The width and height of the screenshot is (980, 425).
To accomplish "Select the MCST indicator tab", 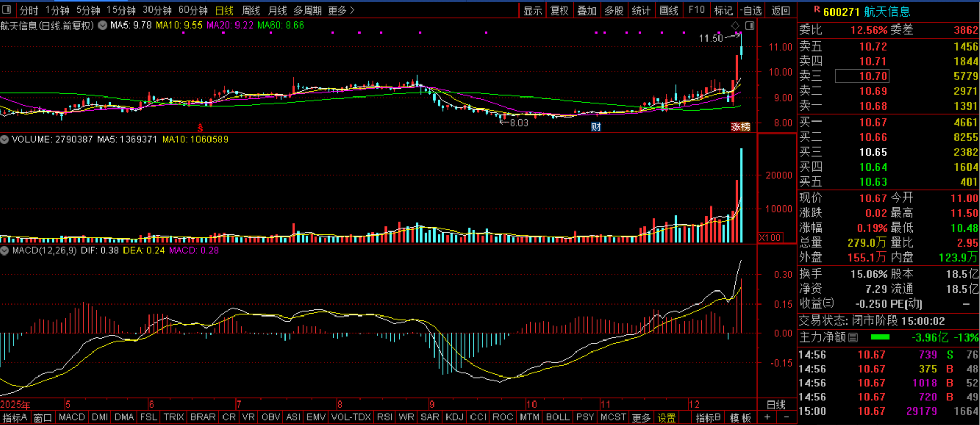I will coord(613,417).
